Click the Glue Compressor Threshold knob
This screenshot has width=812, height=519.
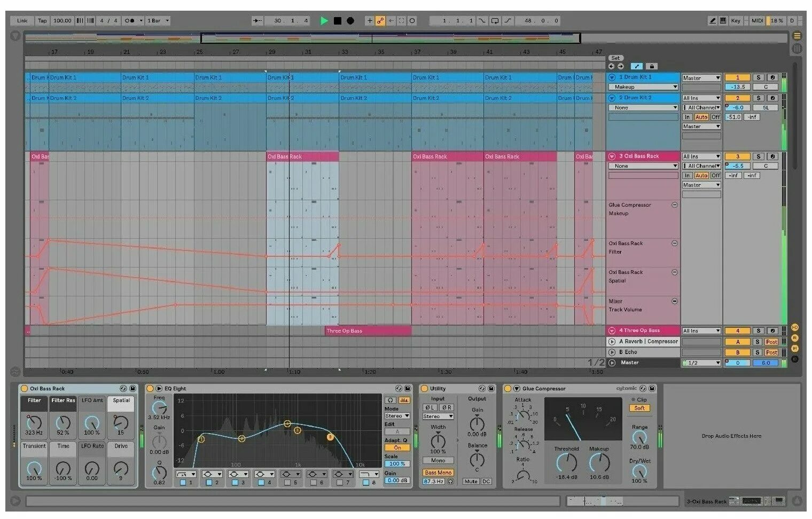pyautogui.click(x=566, y=462)
